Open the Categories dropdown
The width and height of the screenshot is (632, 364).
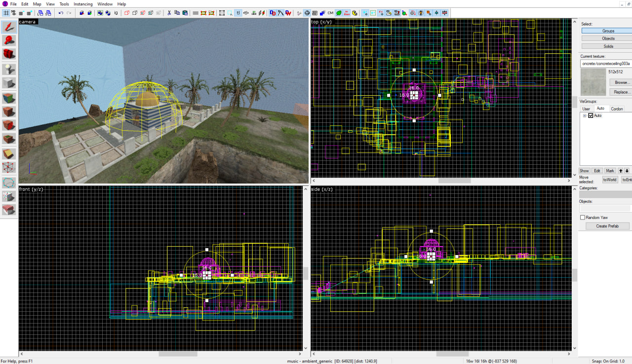(x=605, y=194)
